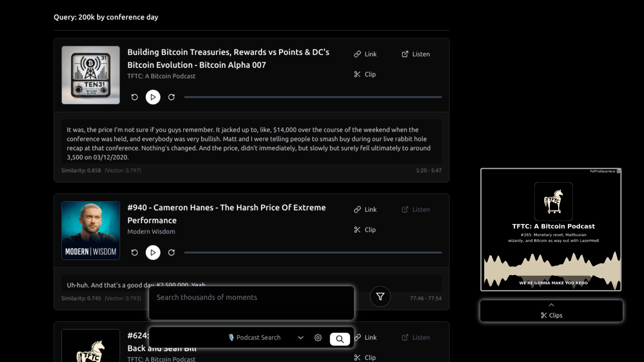
Task: Expand the Clips panel chevron
Action: [x=551, y=305]
